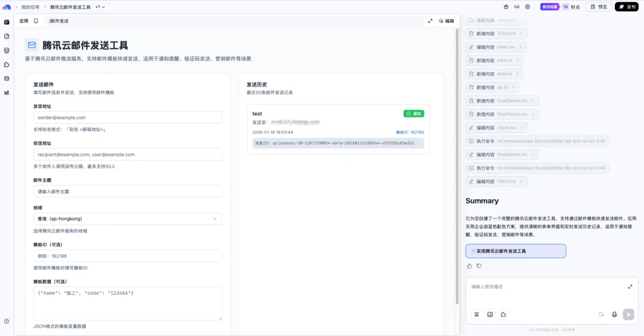Viewport: 644px width, 336px height.
Task: Select the v1 实现腾讯云邮件发送工具 version card
Action: tap(516, 251)
